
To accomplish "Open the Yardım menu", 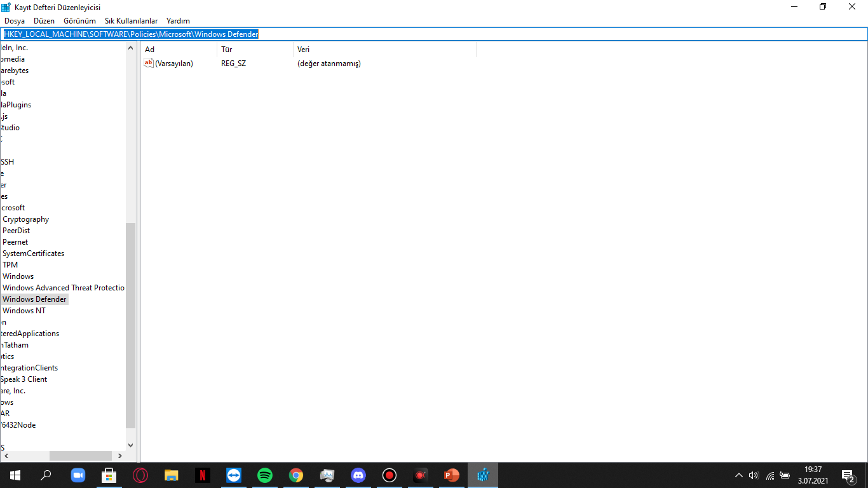I will [x=178, y=21].
